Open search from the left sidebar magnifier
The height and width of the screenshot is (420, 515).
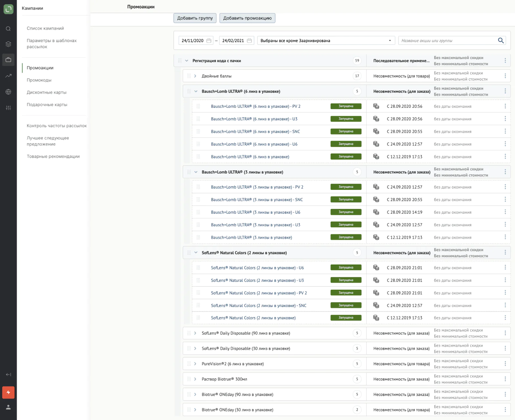click(8, 29)
